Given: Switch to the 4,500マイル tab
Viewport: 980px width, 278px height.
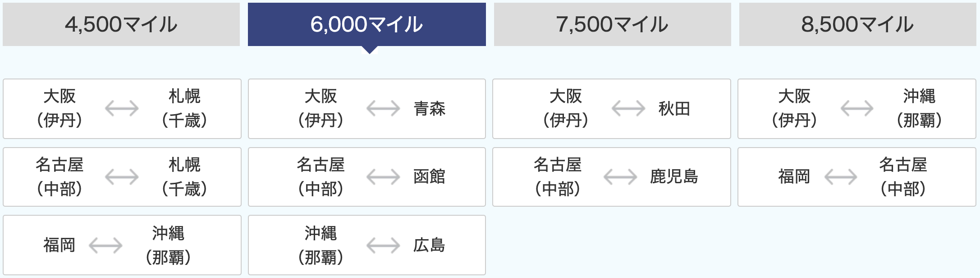Looking at the screenshot, I should click(x=121, y=24).
